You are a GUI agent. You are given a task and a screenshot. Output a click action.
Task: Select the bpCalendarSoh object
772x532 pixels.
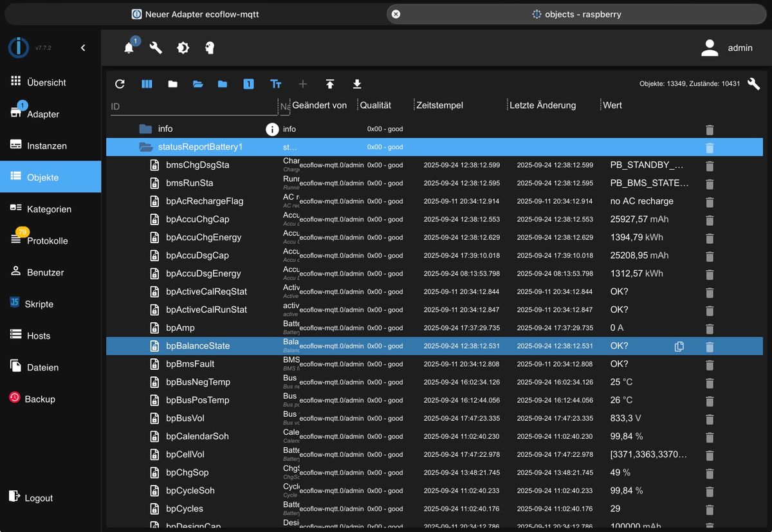pyautogui.click(x=434, y=436)
